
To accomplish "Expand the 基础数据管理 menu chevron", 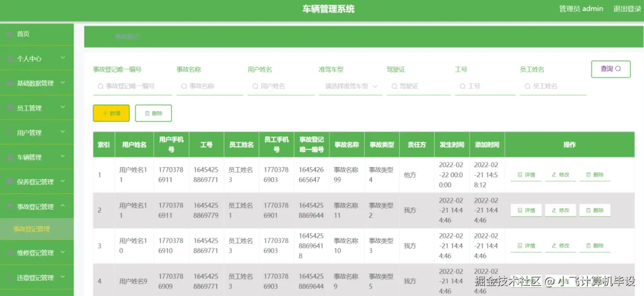I will (x=63, y=82).
